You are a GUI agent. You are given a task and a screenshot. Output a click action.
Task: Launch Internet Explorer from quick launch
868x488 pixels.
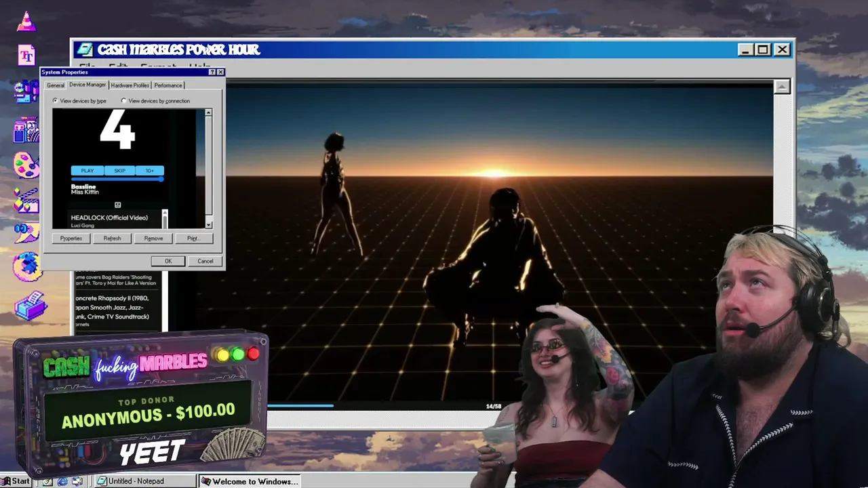click(62, 481)
